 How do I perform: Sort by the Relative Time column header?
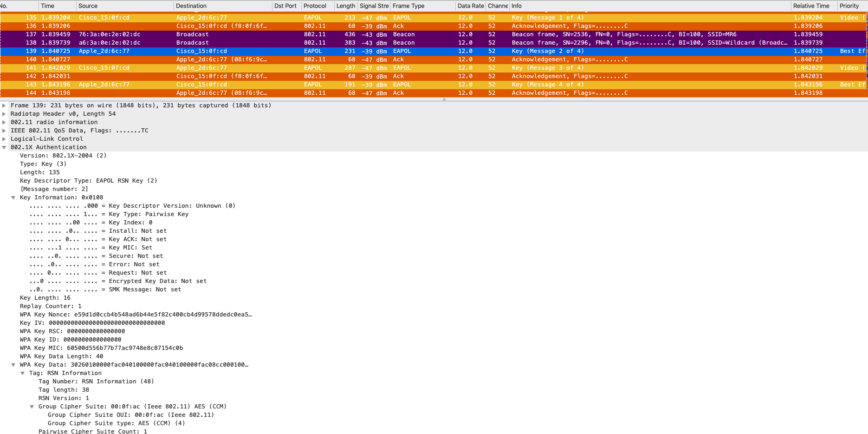811,6
